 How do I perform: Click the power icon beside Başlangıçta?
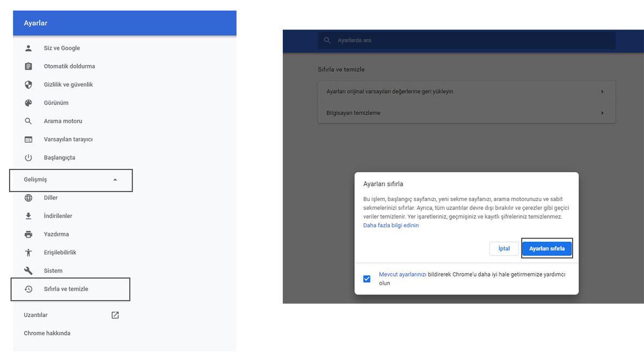pyautogui.click(x=28, y=158)
